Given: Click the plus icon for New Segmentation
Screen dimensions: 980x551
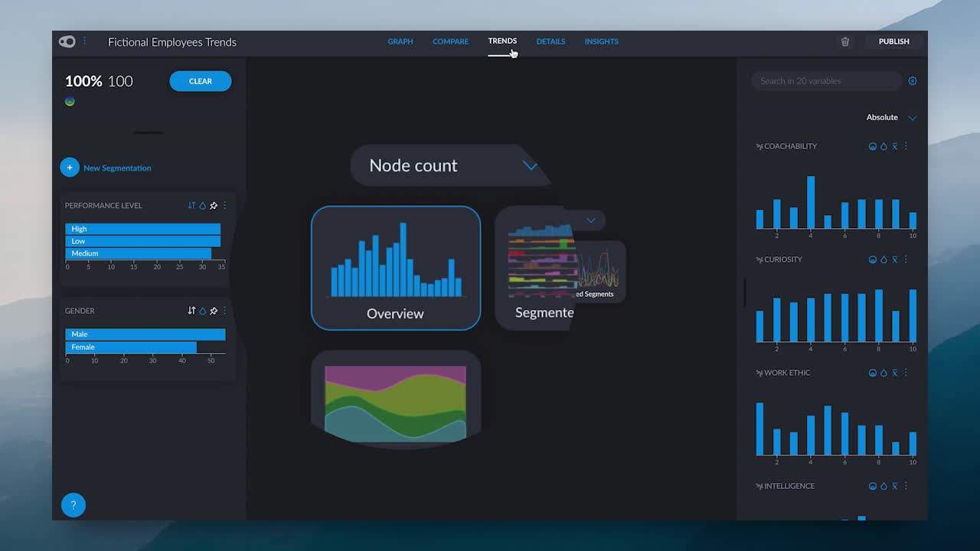Looking at the screenshot, I should click(70, 168).
